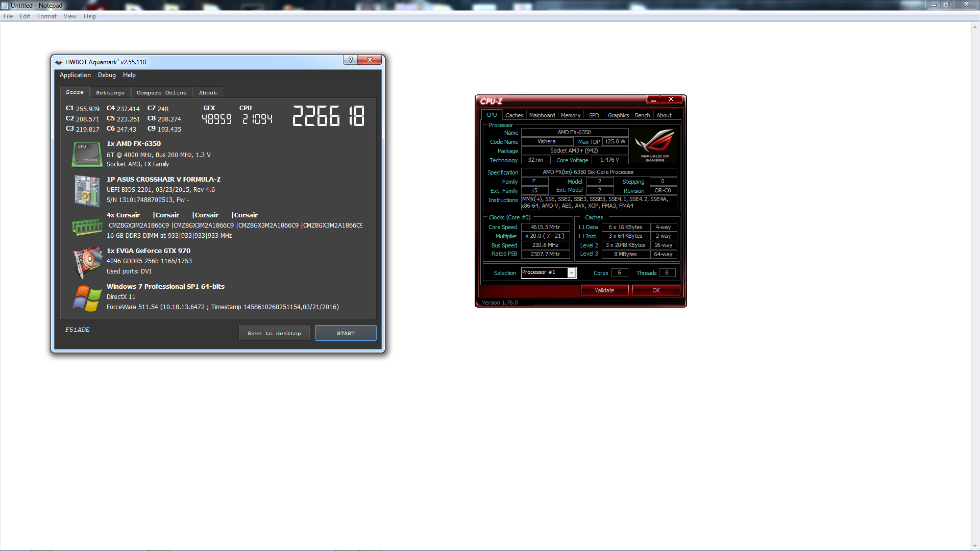The width and height of the screenshot is (980, 551).
Task: Click the Max TDP 125.0 W value
Action: pyautogui.click(x=615, y=142)
